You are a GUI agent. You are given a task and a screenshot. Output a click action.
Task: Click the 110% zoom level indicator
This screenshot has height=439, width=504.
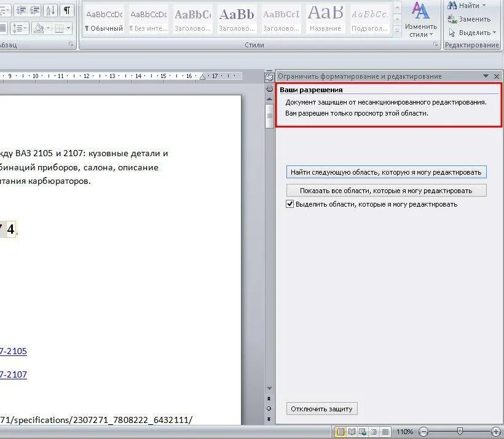(x=404, y=432)
